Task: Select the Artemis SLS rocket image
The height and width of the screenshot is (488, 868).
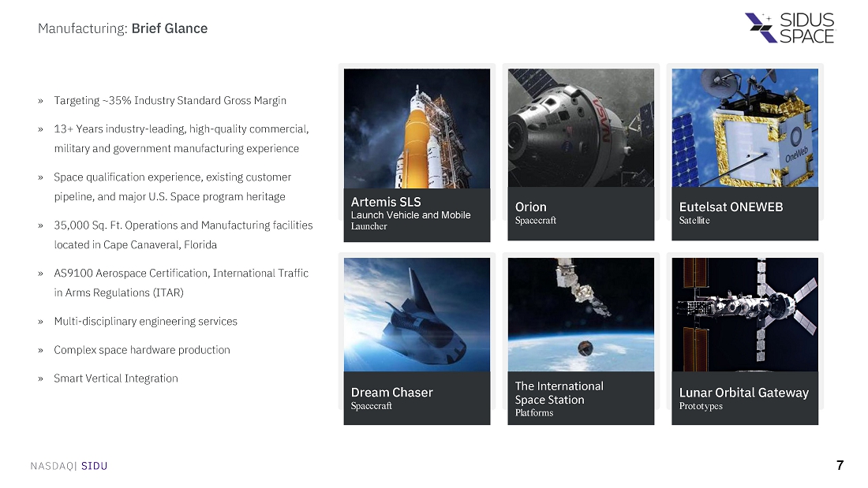Action: tap(417, 128)
